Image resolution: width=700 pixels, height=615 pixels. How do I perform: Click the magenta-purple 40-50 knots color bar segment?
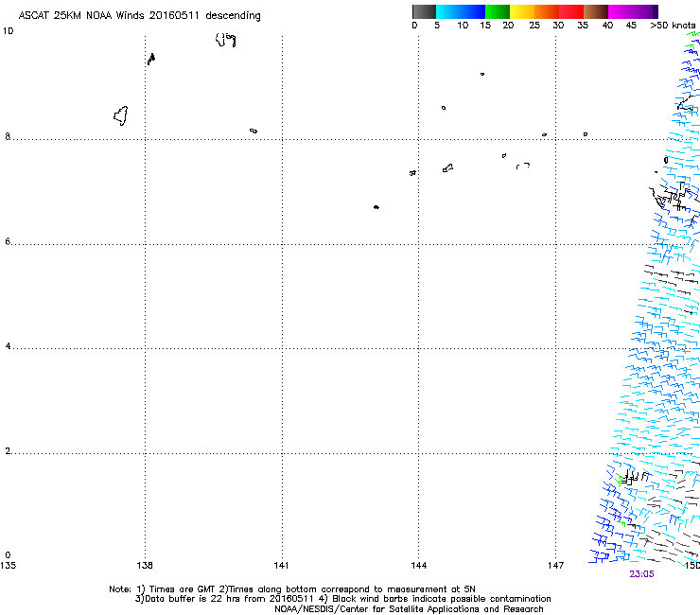coord(633,11)
